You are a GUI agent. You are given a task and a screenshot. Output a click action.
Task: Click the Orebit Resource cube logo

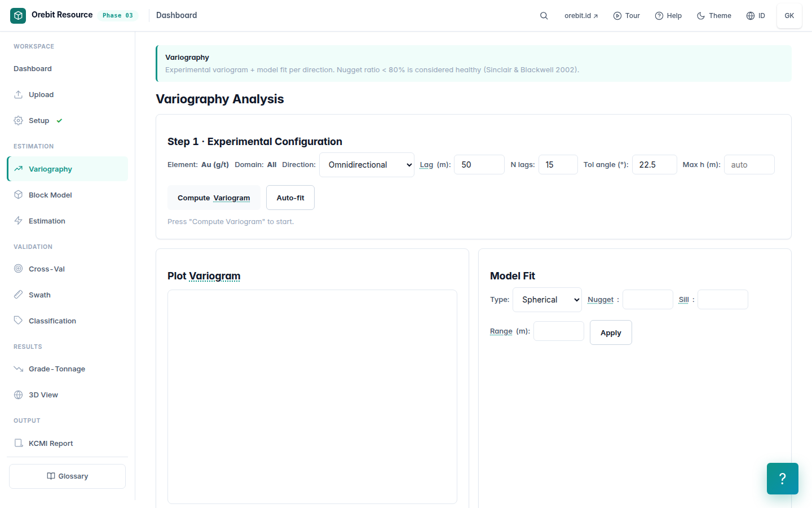pos(18,16)
